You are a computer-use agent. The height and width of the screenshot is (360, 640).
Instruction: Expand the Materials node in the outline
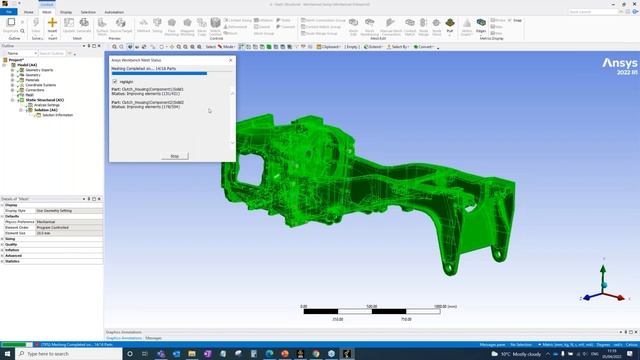(12, 80)
